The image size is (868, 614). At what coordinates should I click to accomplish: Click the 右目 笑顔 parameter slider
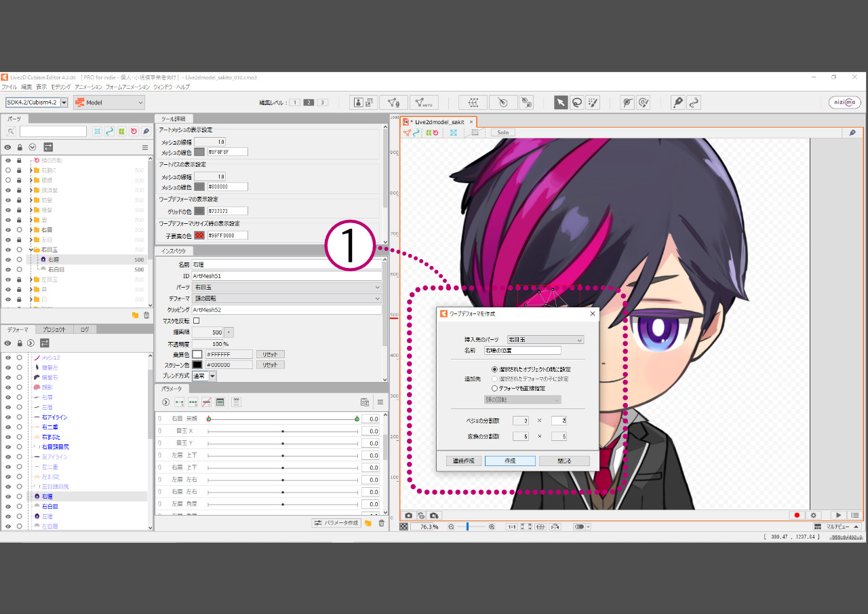coord(283,419)
